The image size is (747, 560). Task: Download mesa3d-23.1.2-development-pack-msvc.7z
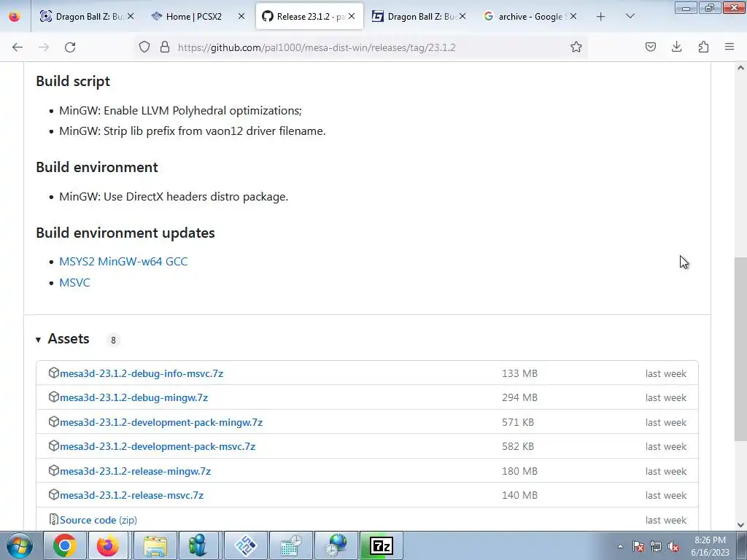coord(158,447)
